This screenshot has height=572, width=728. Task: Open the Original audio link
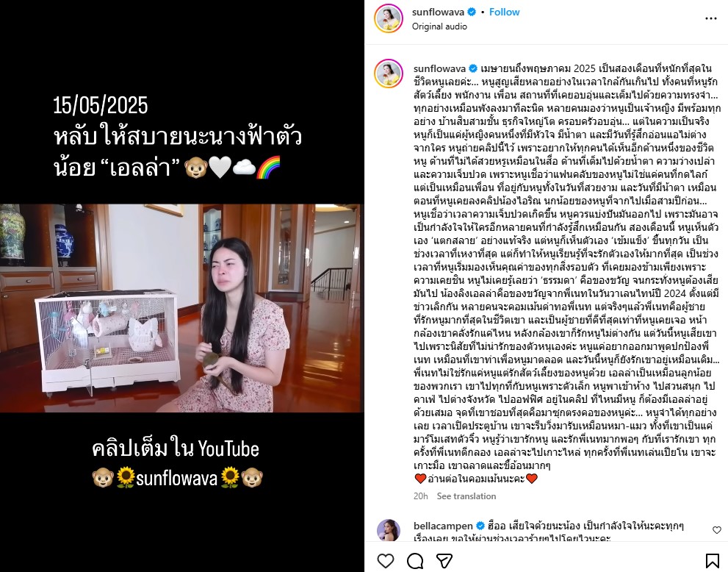[439, 26]
